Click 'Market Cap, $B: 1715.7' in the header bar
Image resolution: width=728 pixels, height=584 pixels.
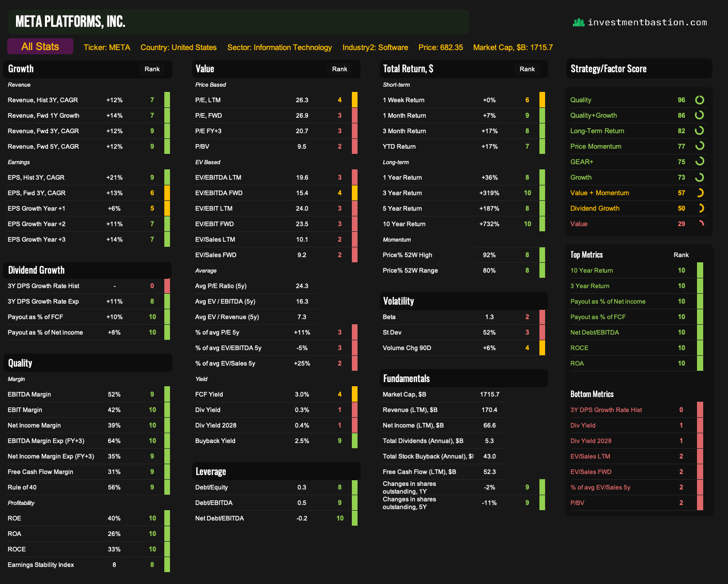[x=513, y=47]
